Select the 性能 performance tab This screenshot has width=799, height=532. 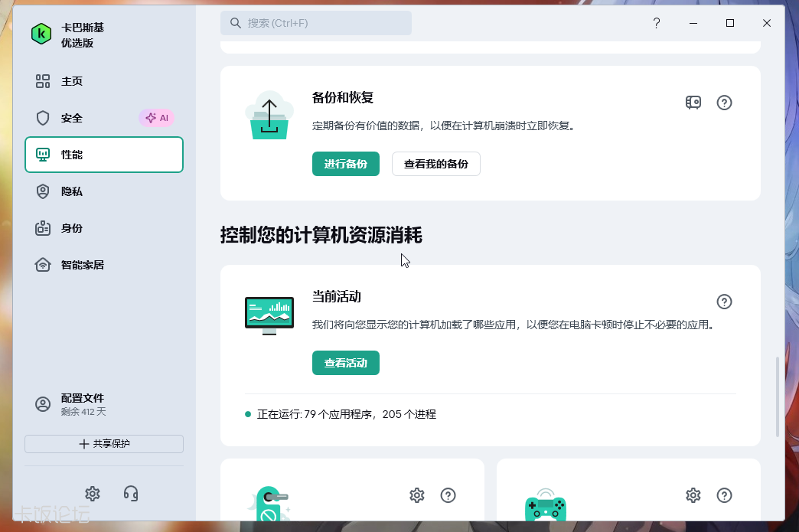pos(104,155)
